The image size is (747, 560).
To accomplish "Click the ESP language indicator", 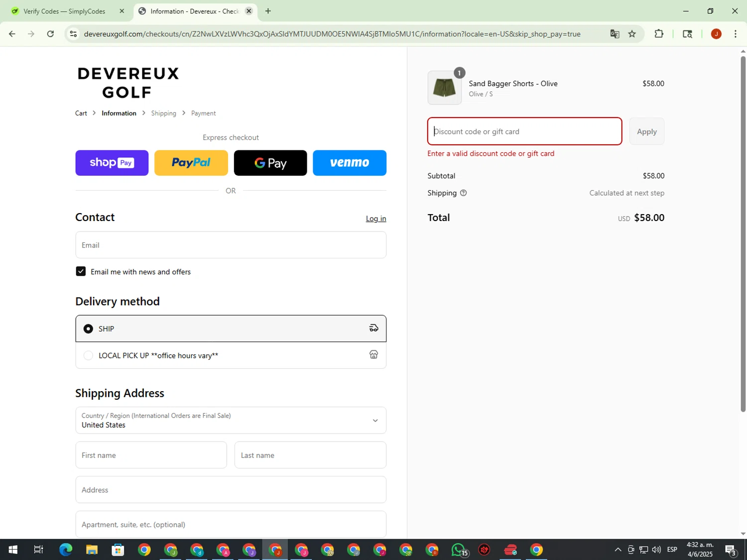I will (x=672, y=550).
